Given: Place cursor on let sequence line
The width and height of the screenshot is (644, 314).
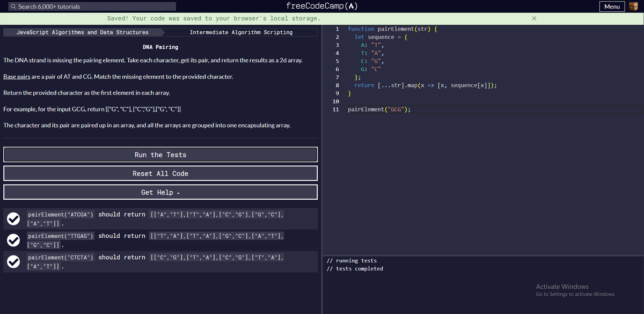Looking at the screenshot, I should pos(381,37).
